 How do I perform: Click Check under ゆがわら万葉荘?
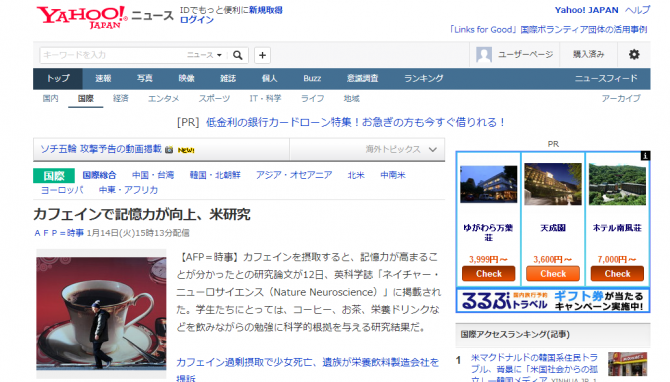[x=488, y=273]
